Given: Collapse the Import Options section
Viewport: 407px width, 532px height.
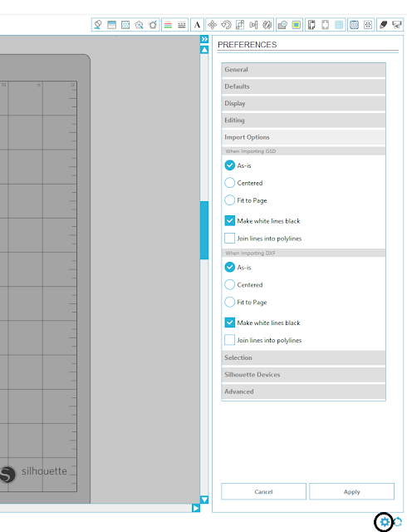Looking at the screenshot, I should (303, 137).
